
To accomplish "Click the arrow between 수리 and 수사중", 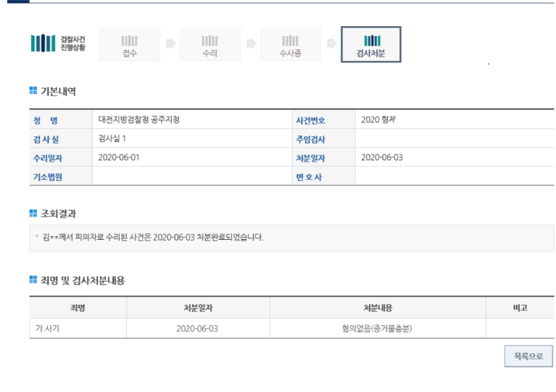I will [x=251, y=43].
